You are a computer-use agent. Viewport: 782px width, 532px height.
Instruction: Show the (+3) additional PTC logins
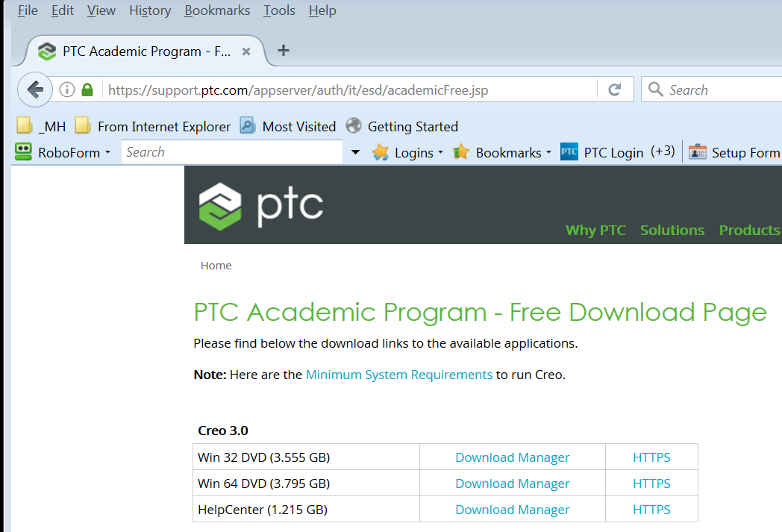(x=663, y=151)
